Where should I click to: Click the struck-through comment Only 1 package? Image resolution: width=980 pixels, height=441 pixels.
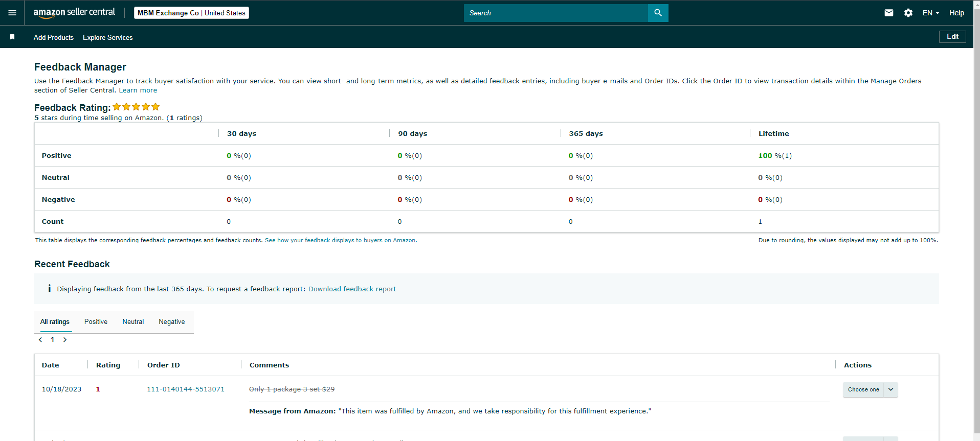(x=292, y=389)
